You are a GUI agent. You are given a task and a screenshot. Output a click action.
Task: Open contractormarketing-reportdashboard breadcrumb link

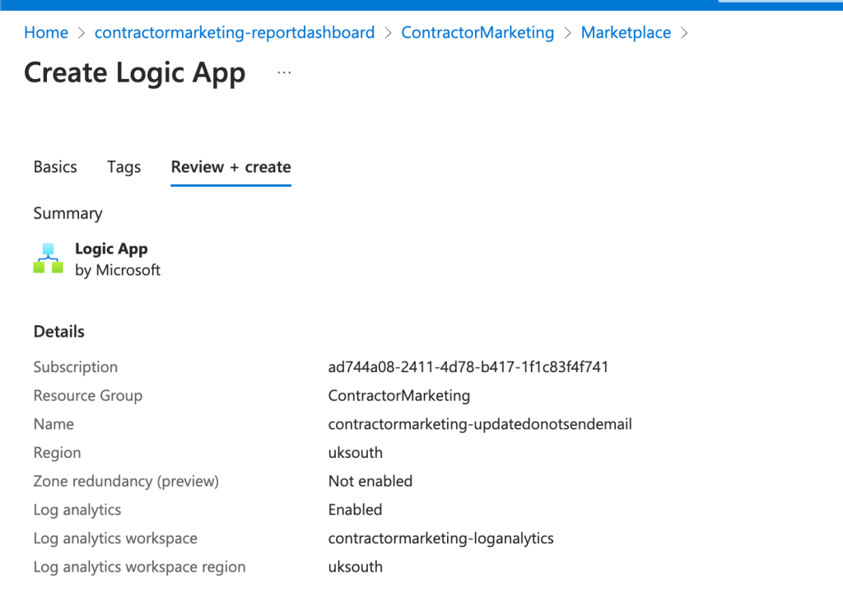click(x=235, y=33)
